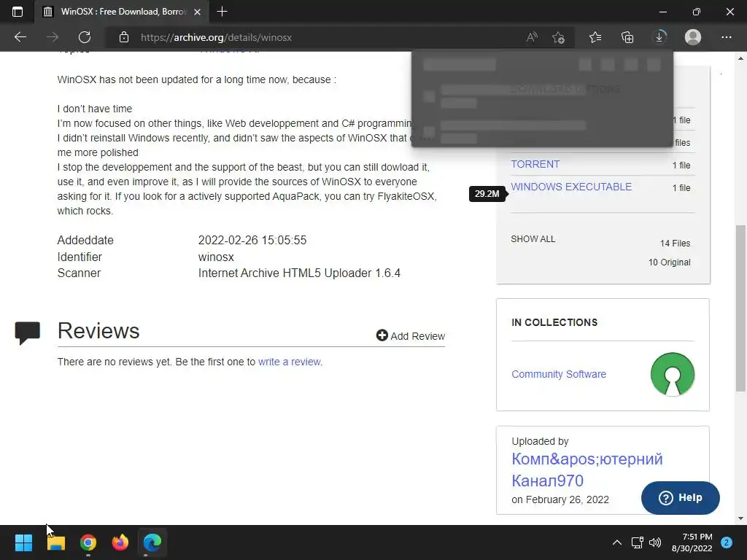Viewport: 747px width, 560px height.
Task: Close the WinOSX tab
Action: click(x=197, y=12)
